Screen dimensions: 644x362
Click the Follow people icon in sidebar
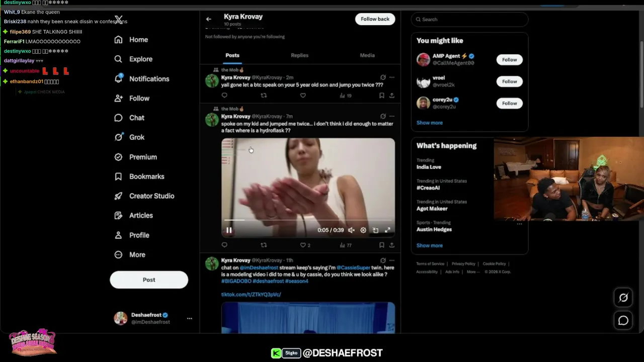tap(118, 99)
